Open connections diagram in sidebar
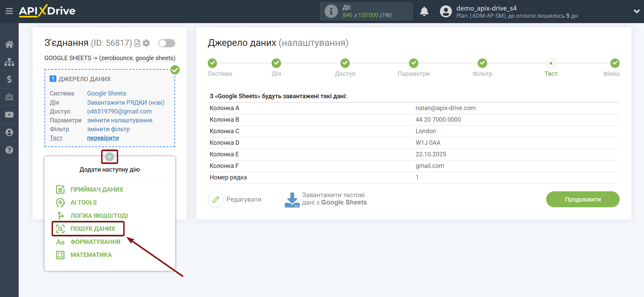The height and width of the screenshot is (297, 644). coord(9,62)
